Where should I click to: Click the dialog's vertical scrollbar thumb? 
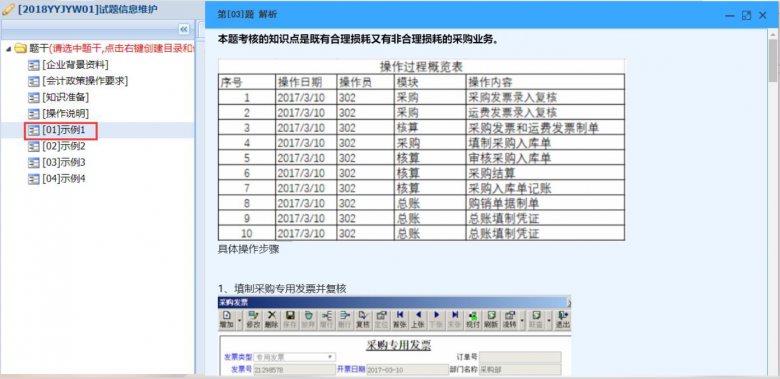(x=773, y=60)
